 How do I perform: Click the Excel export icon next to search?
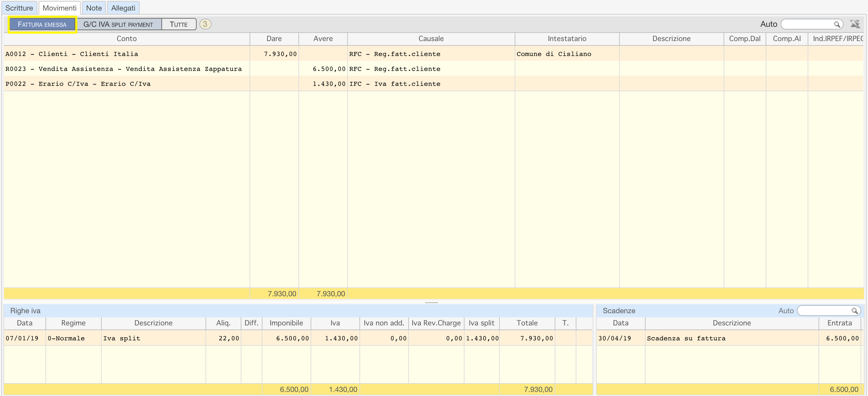855,24
